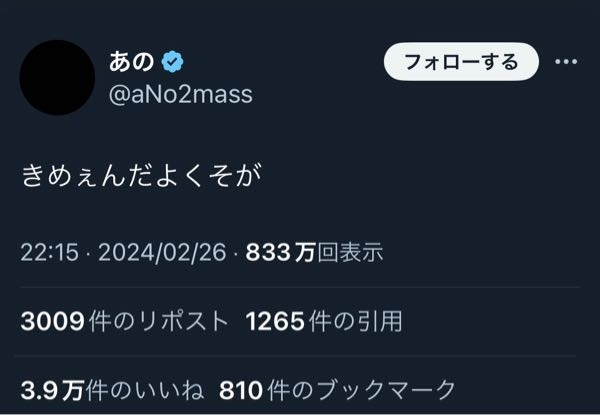Click the 1265 quote count number

pyautogui.click(x=273, y=322)
